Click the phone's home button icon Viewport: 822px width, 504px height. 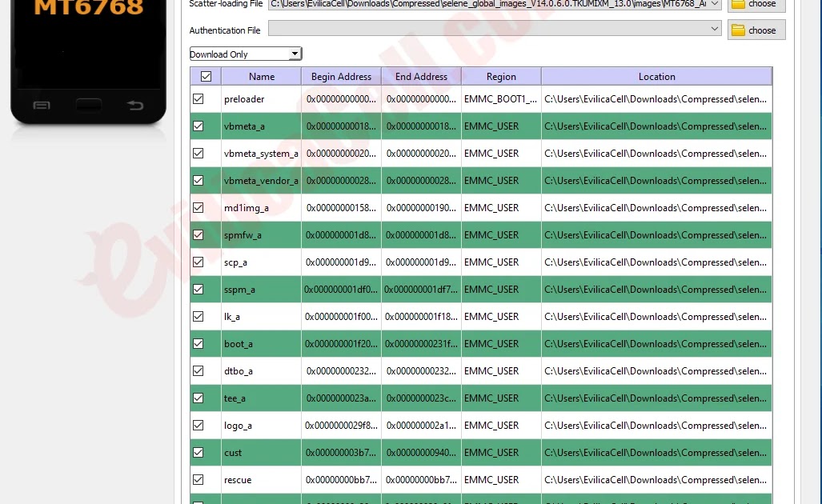89,106
